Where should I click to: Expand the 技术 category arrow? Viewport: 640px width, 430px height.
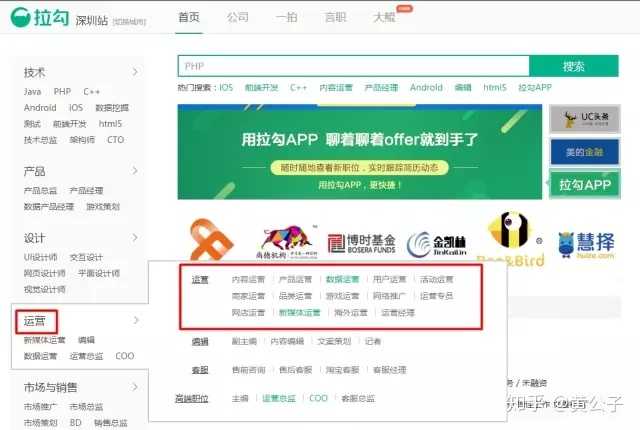(135, 72)
